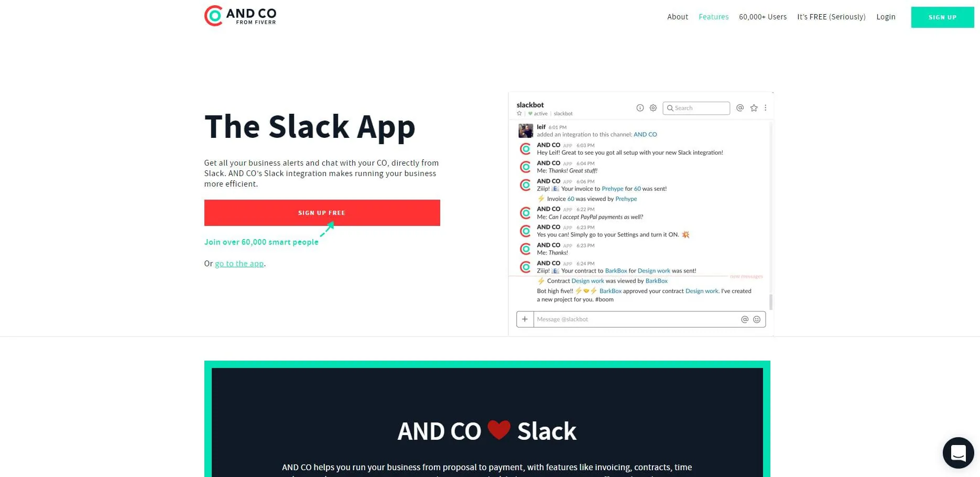The image size is (980, 477).
Task: Click the explosion emoji after 'turn it ON.'
Action: 685,234
